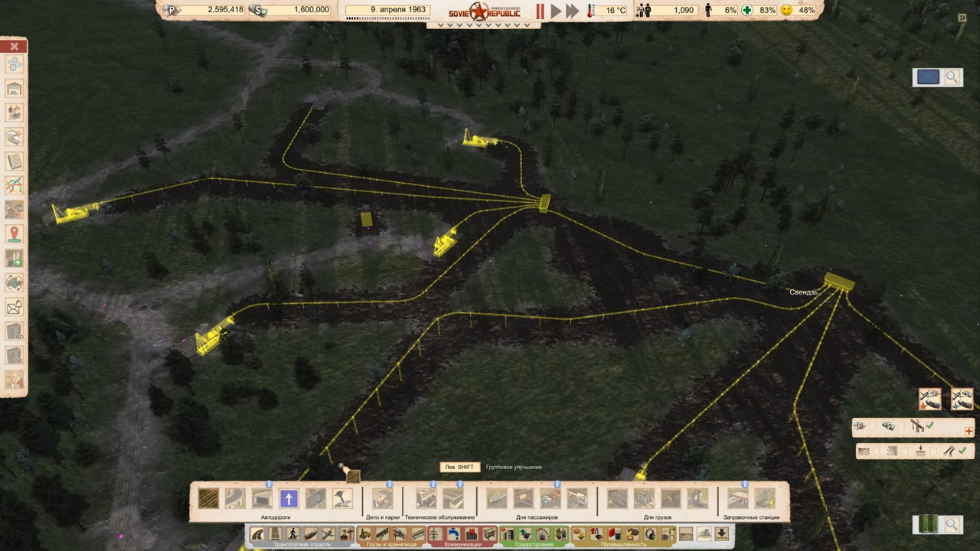Open the notebook statistics icon in left sidebar
The width and height of the screenshot is (980, 551).
15,161
